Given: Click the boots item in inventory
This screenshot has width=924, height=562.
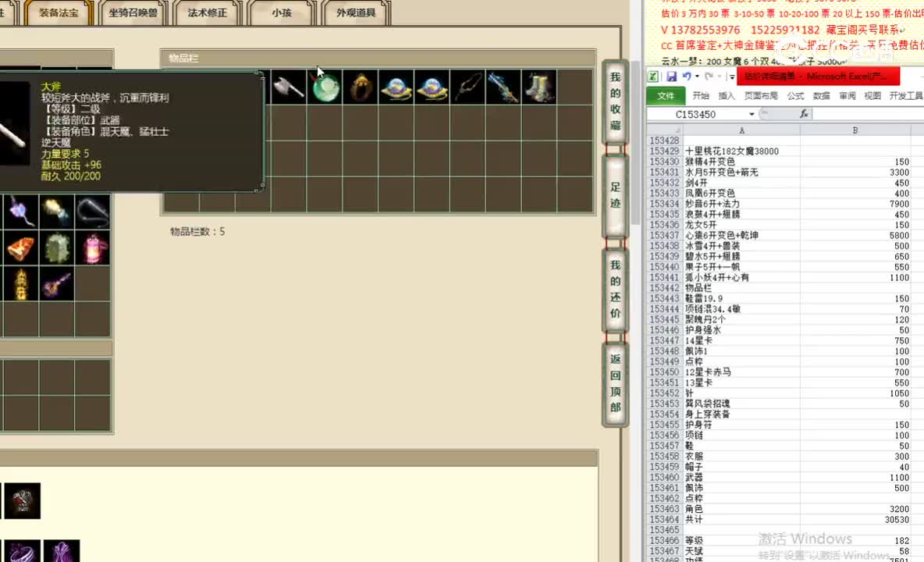Looking at the screenshot, I should [x=538, y=87].
